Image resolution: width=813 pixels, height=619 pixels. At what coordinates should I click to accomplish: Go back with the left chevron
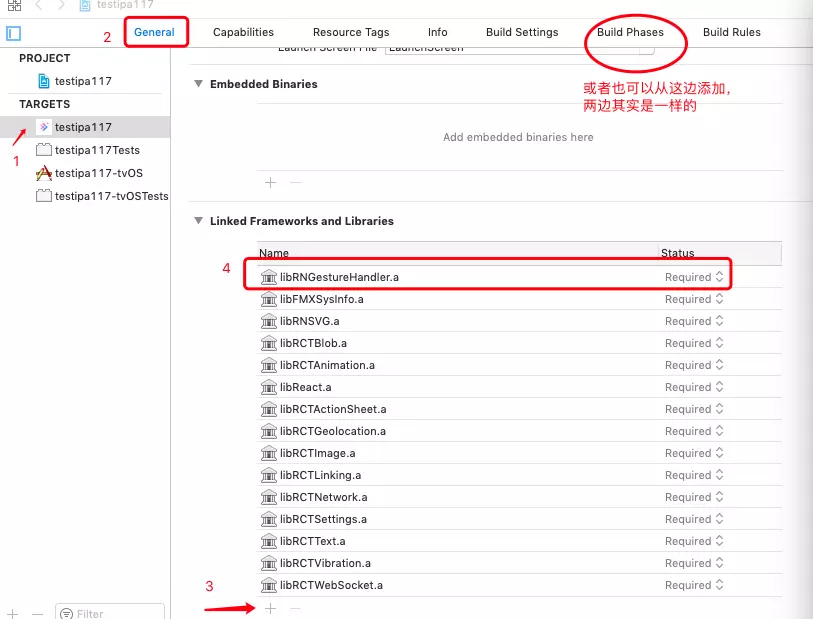[38, 5]
